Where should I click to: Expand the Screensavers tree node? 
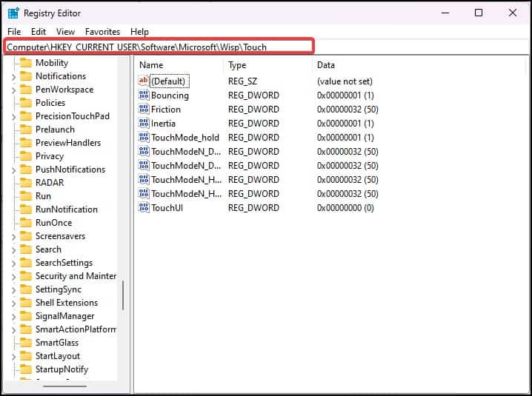13,237
